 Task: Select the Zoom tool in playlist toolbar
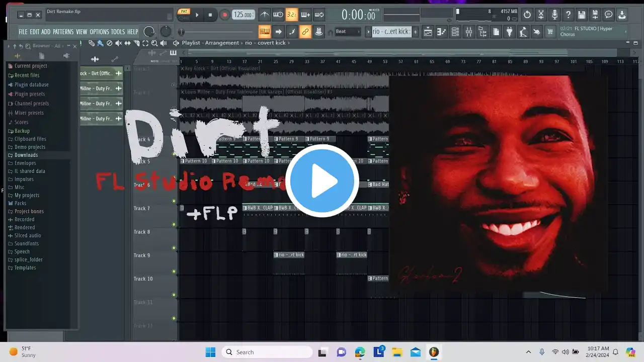click(x=154, y=44)
